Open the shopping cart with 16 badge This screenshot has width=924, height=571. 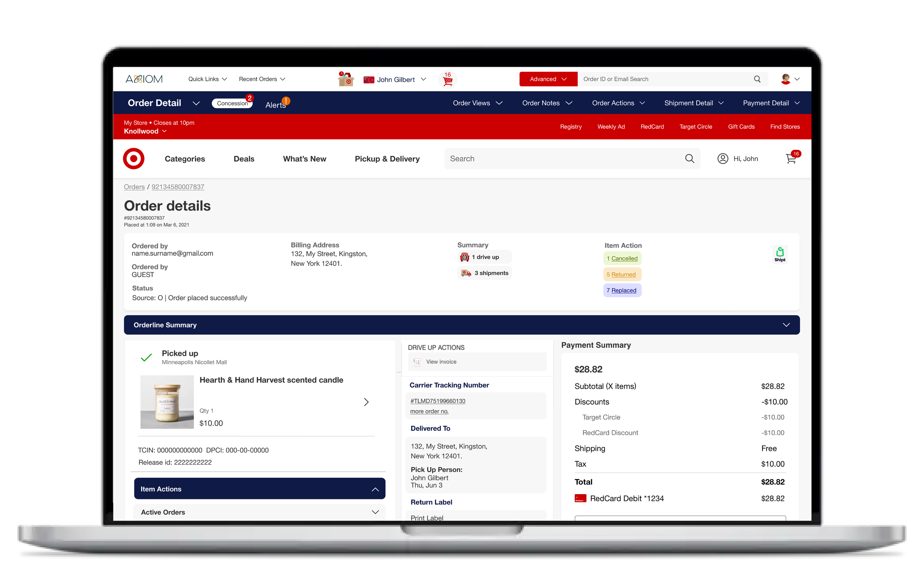(792, 157)
